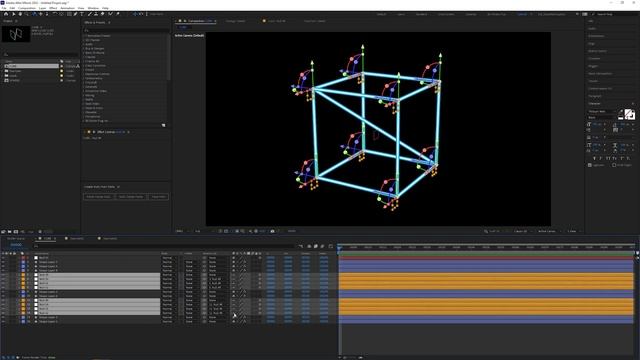The image size is (640, 360).
Task: Open the font style dropdown in Character panel
Action: [x=602, y=118]
